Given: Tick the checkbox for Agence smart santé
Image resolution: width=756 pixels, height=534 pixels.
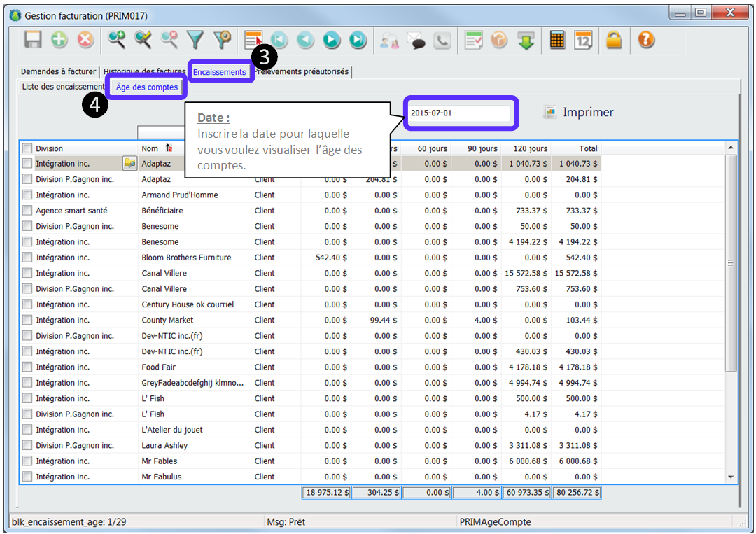Looking at the screenshot, I should point(27,211).
